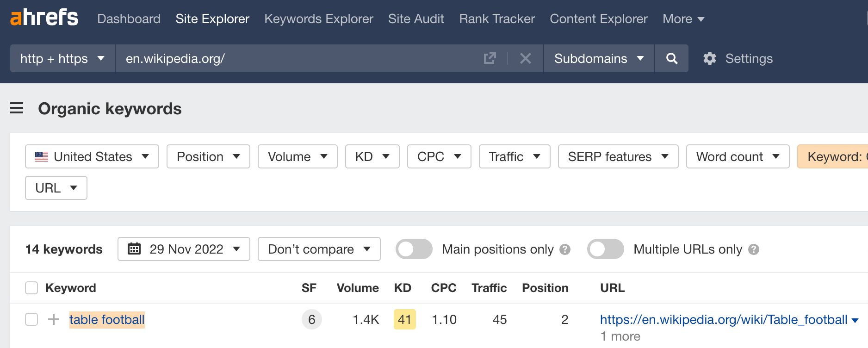Click the SF badge showing 6
This screenshot has height=348, width=868.
click(x=312, y=319)
